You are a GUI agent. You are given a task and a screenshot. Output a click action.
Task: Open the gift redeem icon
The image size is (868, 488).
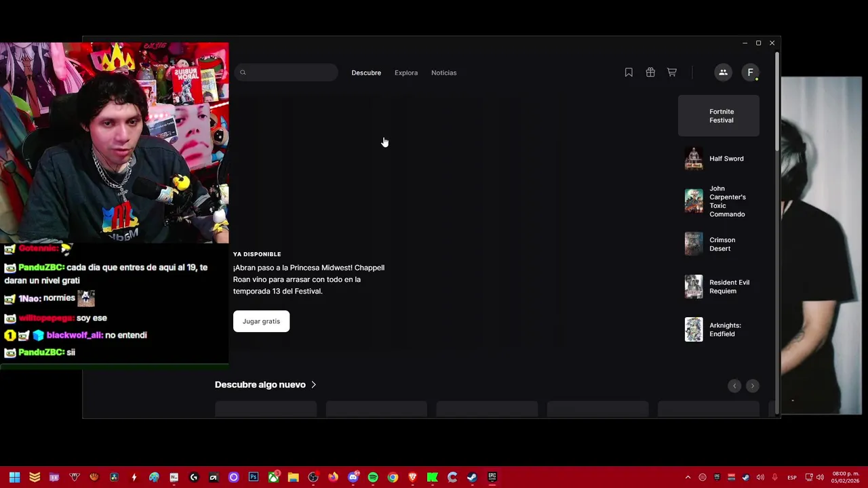tap(650, 73)
